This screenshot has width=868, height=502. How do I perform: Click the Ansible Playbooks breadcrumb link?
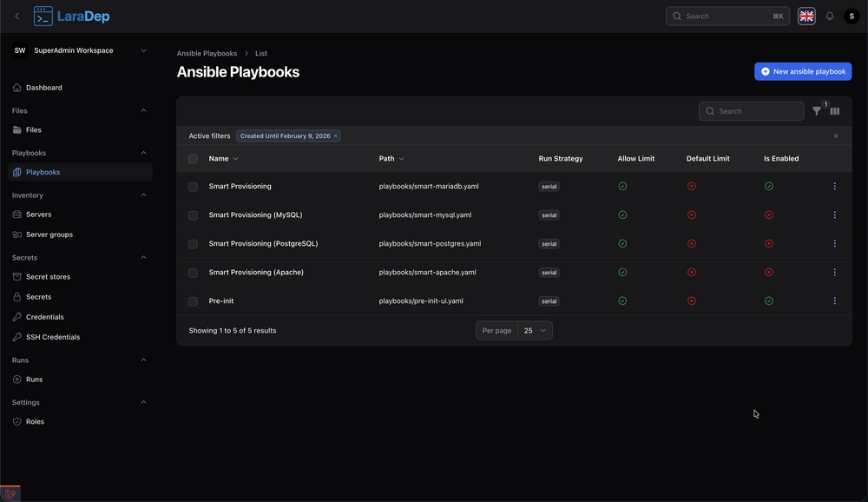tap(207, 54)
